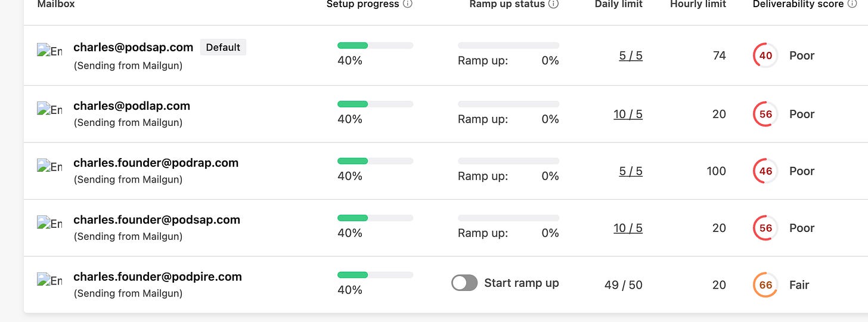
Task: Click avatar image for charles@podlap.com mailbox
Action: [49, 109]
